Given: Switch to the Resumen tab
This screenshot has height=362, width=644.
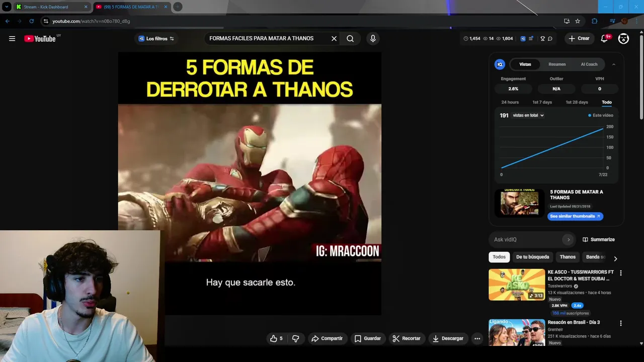Looking at the screenshot, I should pyautogui.click(x=557, y=64).
